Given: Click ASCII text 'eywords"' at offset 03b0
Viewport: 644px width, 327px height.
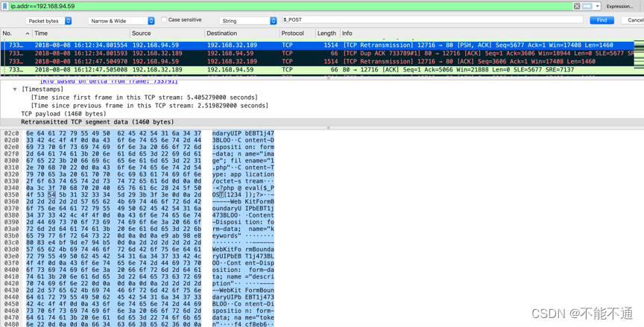Looking at the screenshot, I should pyautogui.click(x=226, y=236).
